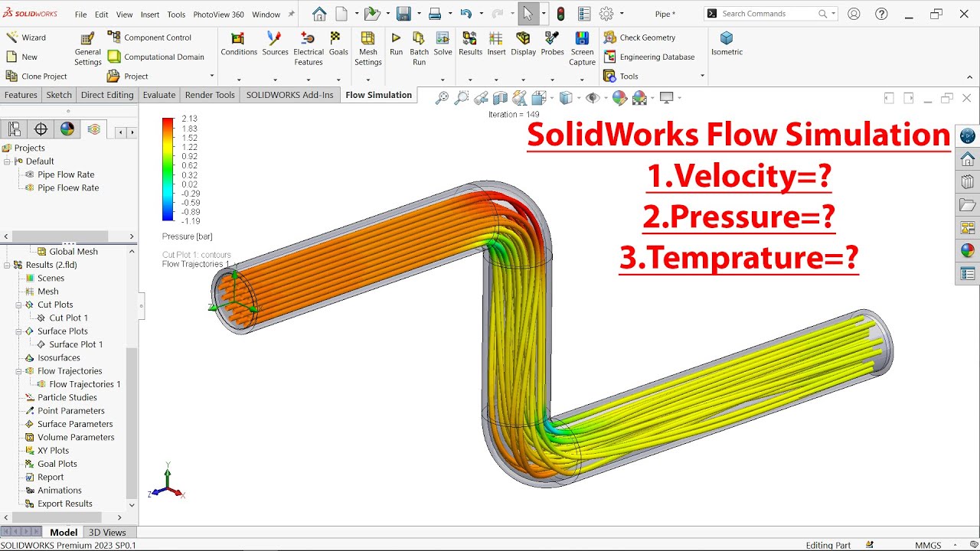The image size is (980, 551).
Task: Select the Goal Plots item
Action: pos(57,464)
